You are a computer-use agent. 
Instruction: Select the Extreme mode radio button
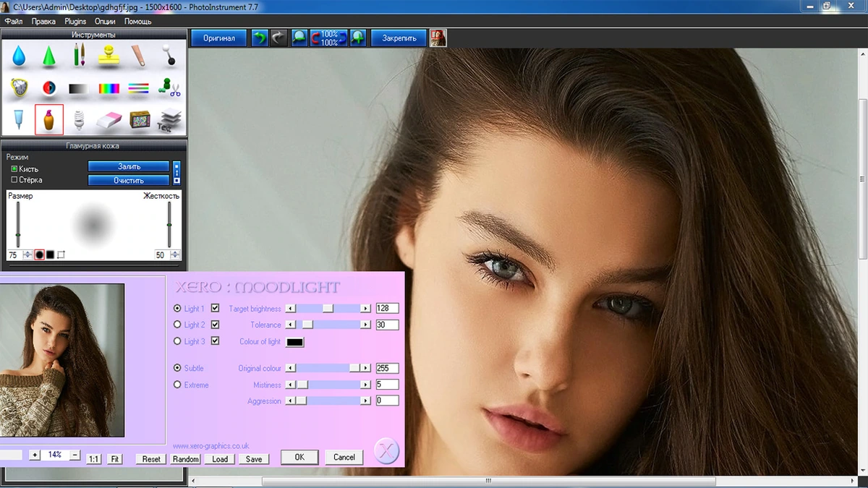tap(177, 385)
